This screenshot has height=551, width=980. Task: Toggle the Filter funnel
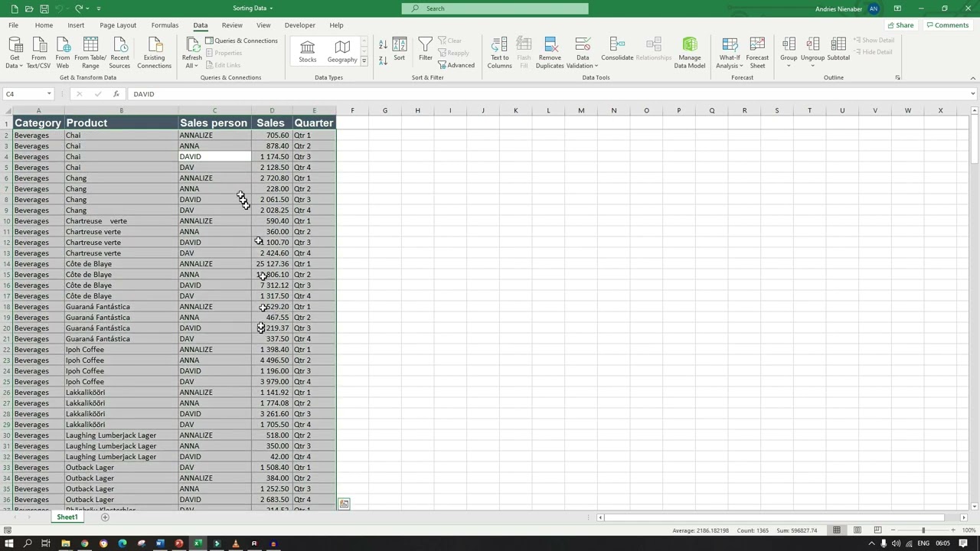[426, 51]
